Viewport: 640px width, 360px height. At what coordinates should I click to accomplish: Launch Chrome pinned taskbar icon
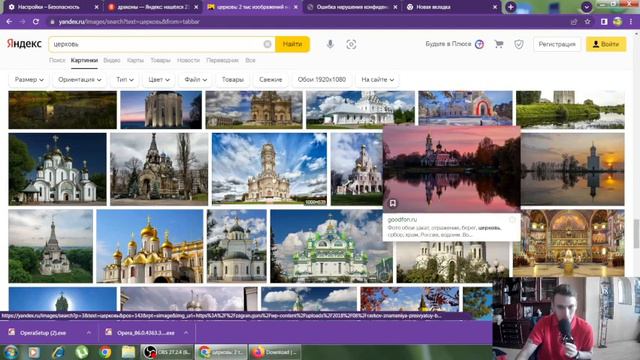105,352
